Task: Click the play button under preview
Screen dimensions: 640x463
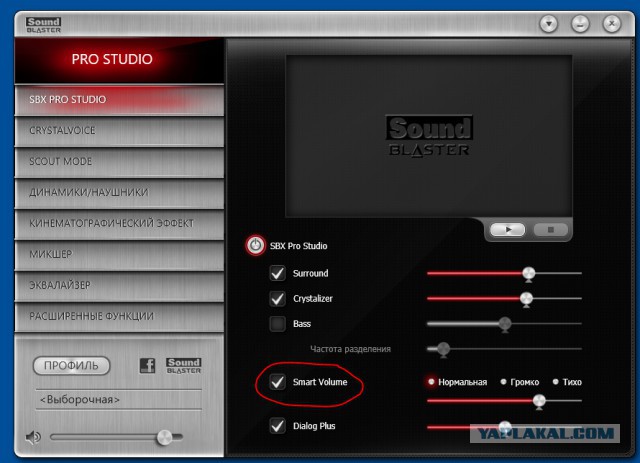Action: click(507, 229)
